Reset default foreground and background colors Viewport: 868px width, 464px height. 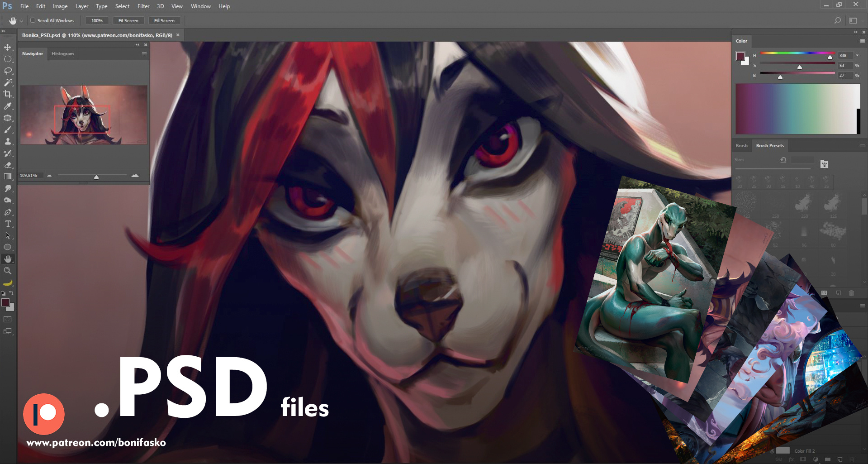(x=3, y=293)
